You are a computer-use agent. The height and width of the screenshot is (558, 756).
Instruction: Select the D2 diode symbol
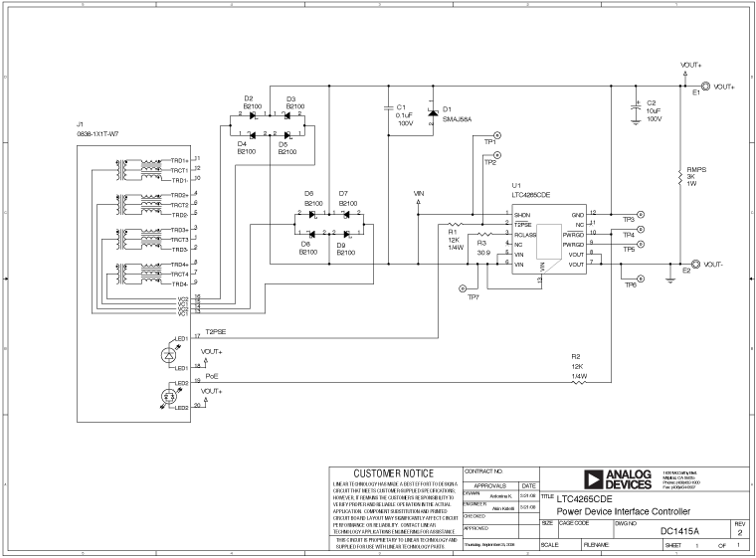[253, 115]
